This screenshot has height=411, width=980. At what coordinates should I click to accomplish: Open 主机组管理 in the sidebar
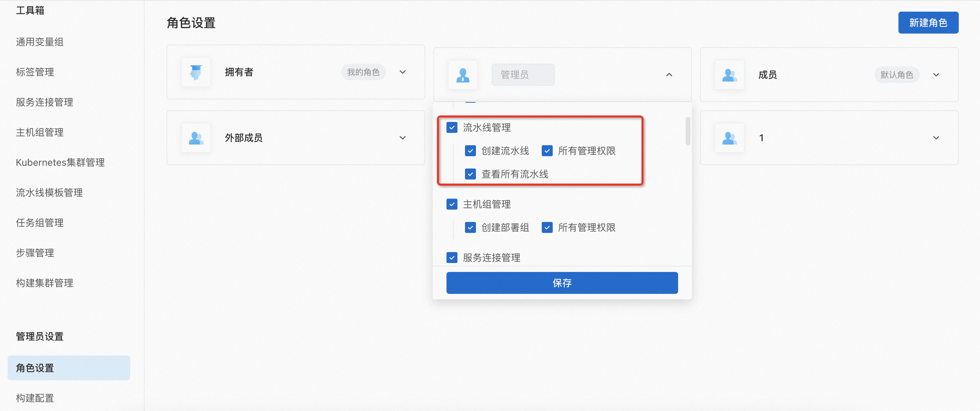point(39,132)
